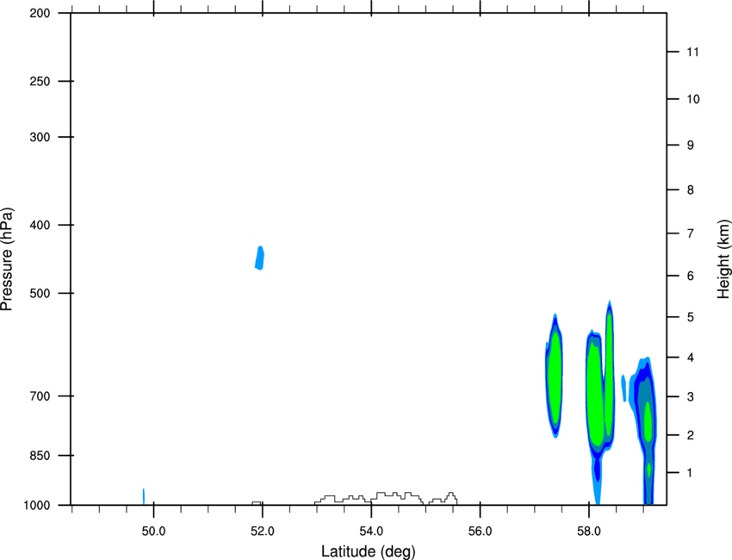
Task: Click the 300 pressure tick label
Action: click(40, 137)
